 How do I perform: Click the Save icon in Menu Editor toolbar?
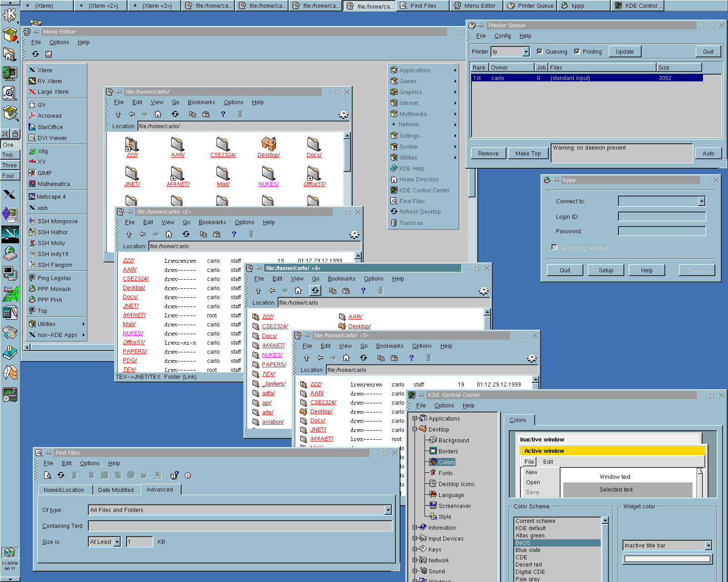pyautogui.click(x=49, y=54)
